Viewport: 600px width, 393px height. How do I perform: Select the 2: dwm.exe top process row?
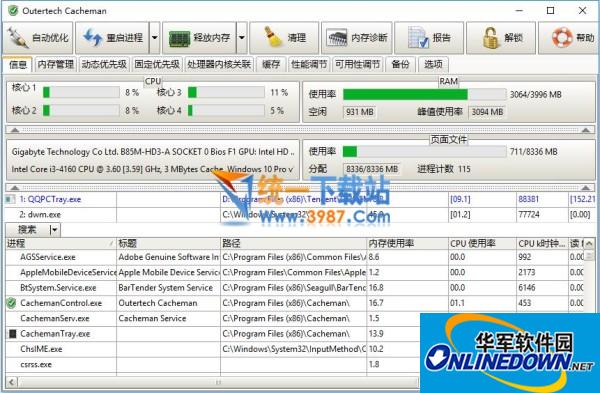click(x=300, y=214)
